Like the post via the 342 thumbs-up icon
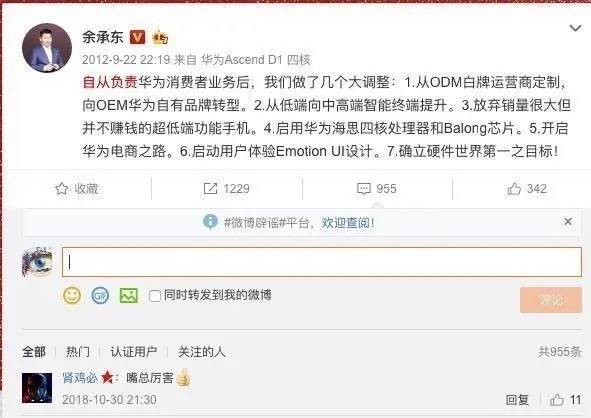 [x=514, y=188]
